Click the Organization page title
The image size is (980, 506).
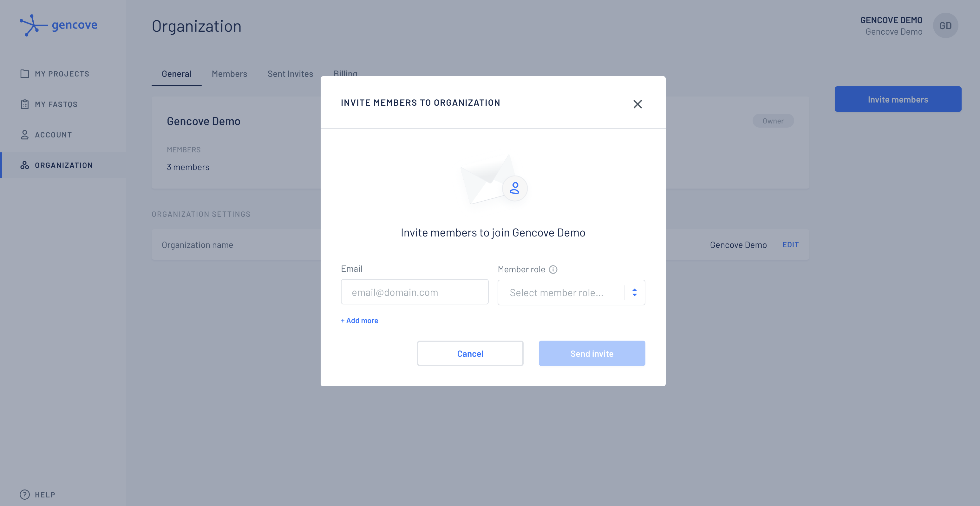(x=197, y=26)
